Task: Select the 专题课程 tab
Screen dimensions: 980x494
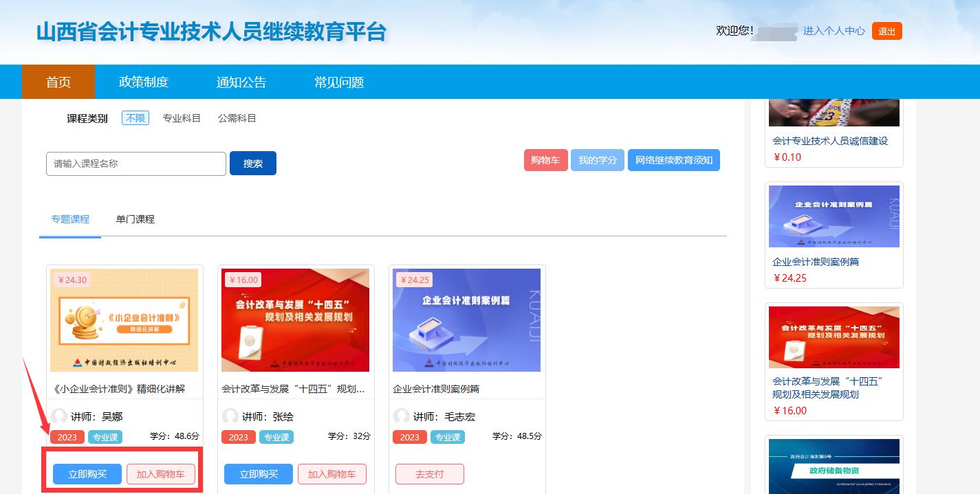Action: point(70,219)
